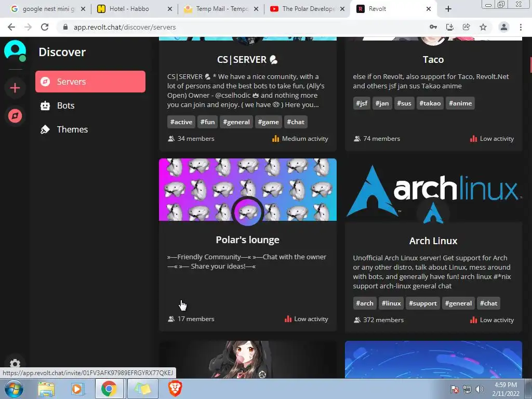Click the volume speaker tray icon

point(480,389)
